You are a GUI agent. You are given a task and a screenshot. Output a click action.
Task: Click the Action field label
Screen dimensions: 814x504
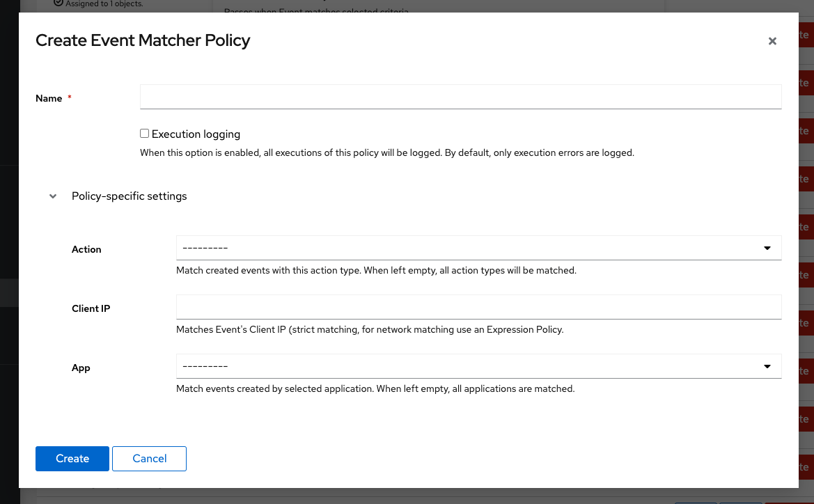point(86,249)
